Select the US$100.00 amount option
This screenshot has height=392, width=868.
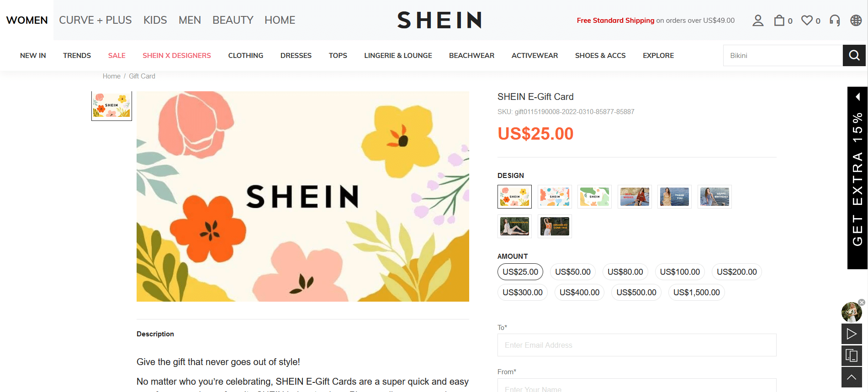(x=680, y=272)
